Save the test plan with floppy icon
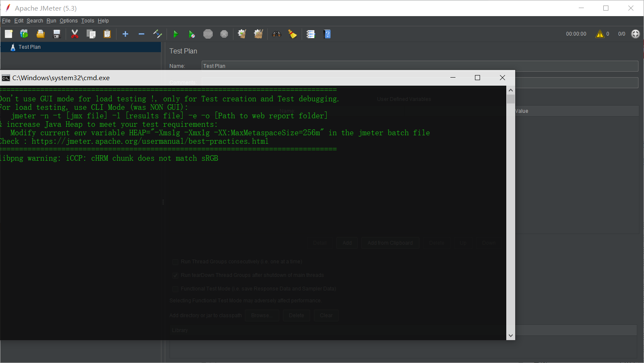 57,34
